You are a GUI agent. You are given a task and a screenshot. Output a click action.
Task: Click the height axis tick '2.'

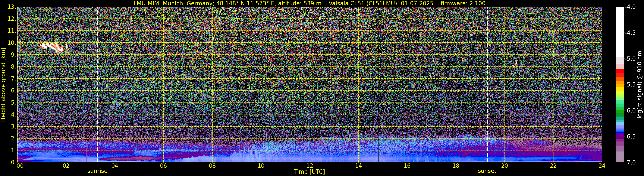(13, 139)
